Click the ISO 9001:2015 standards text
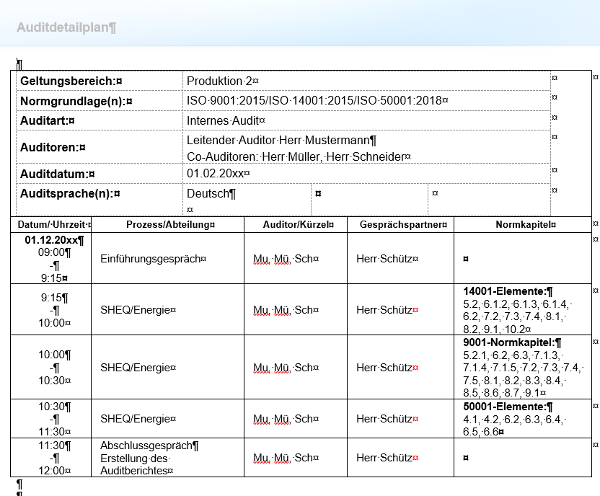 coord(316,101)
